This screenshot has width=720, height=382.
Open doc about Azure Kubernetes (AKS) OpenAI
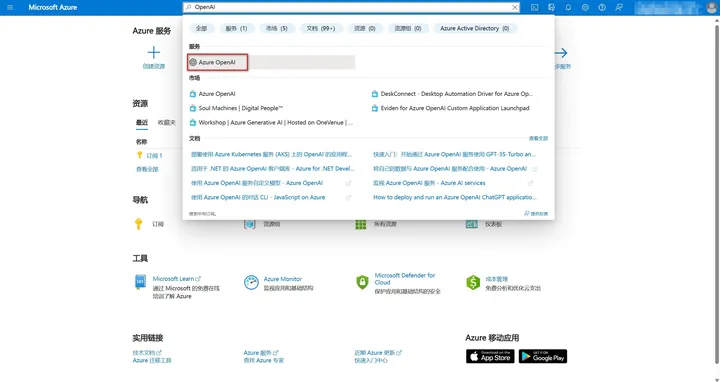[271, 154]
